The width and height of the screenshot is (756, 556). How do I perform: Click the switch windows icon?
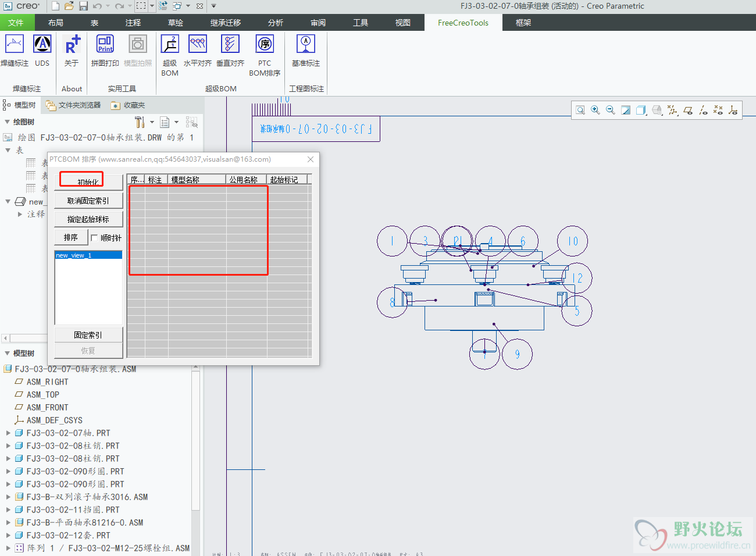point(177,6)
